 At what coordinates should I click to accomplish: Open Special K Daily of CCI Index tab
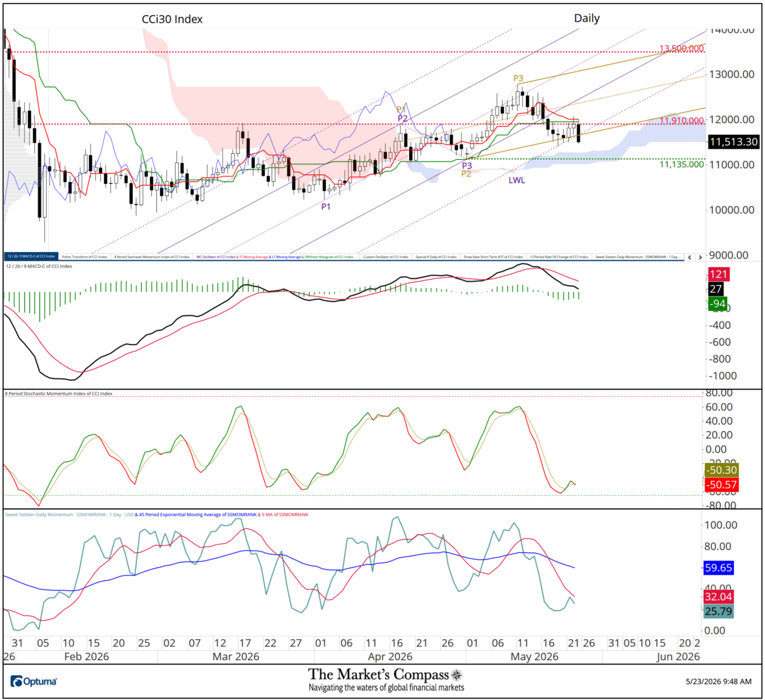coord(436,257)
